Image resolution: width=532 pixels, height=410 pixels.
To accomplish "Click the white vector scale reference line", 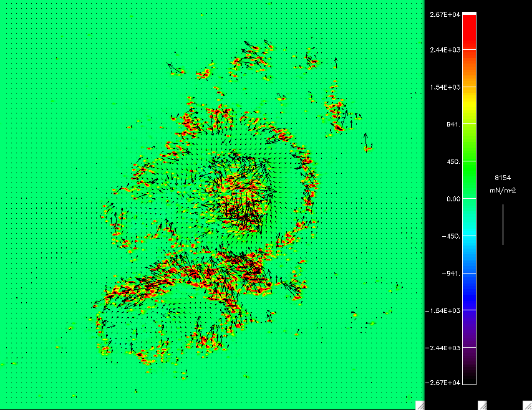I will [x=503, y=224].
